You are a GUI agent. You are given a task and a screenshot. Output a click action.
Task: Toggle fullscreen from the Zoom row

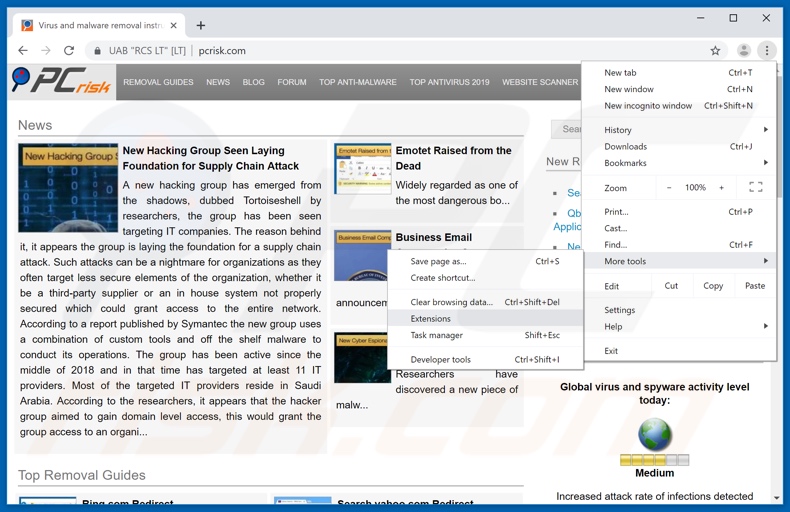pyautogui.click(x=755, y=187)
